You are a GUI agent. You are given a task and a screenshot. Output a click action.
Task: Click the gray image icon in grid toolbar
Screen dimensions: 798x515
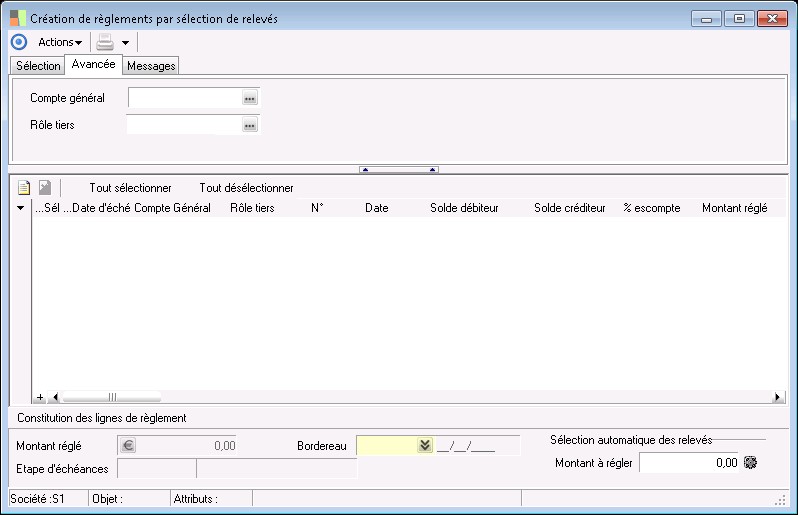[x=45, y=188]
